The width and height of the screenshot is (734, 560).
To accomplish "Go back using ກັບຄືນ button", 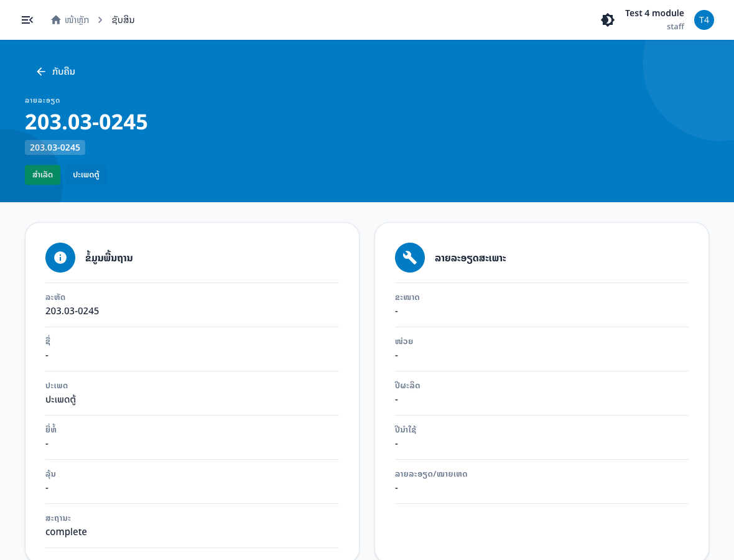I will click(56, 71).
